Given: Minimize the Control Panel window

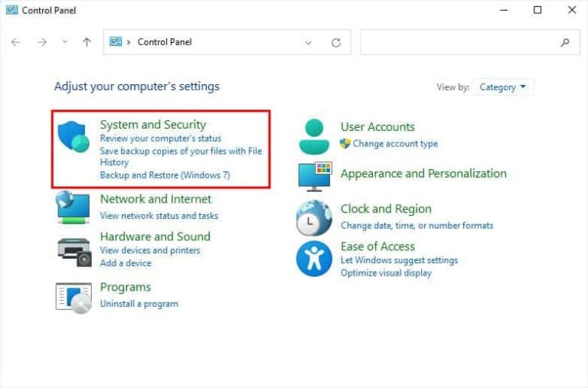Looking at the screenshot, I should point(504,10).
